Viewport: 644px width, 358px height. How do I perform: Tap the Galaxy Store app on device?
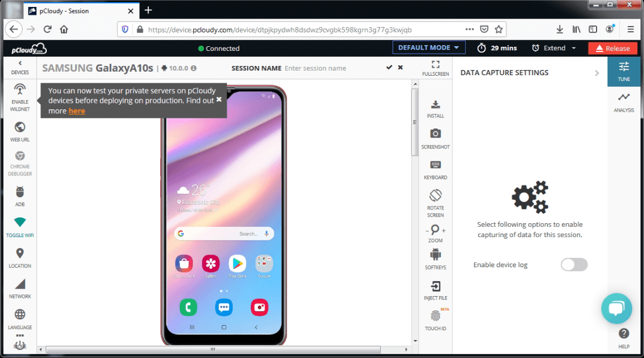pos(184,264)
